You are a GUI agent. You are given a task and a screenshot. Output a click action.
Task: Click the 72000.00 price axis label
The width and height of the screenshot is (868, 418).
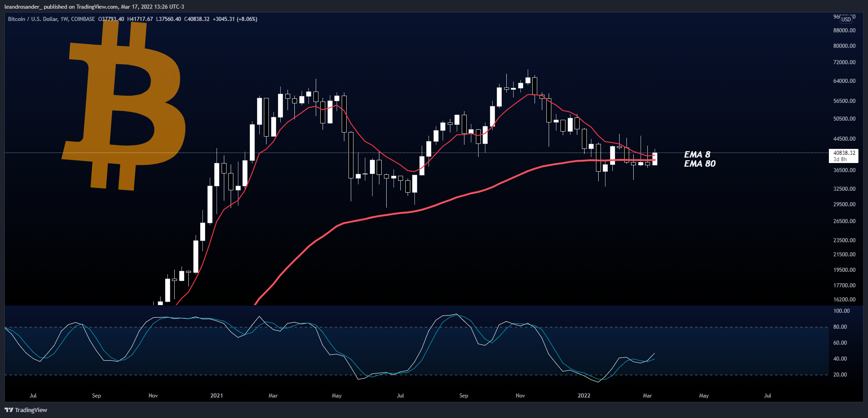coord(844,62)
